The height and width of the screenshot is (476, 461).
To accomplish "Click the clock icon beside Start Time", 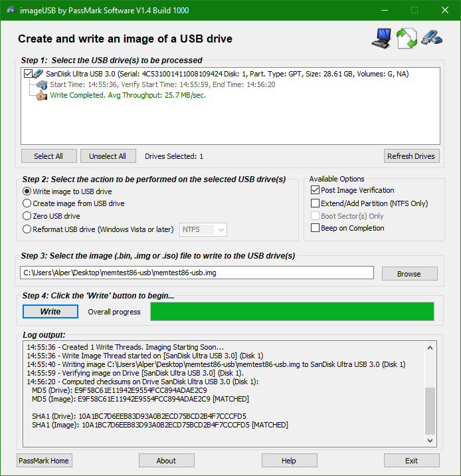I will coord(41,84).
